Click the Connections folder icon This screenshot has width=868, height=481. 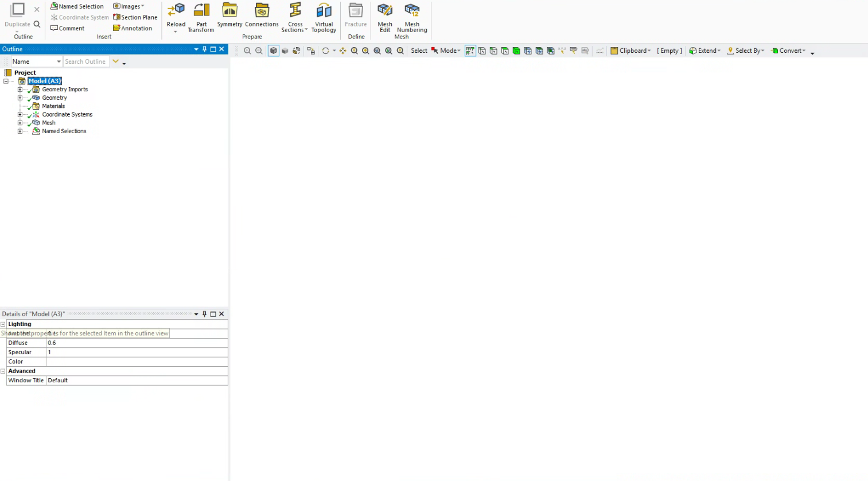point(262,10)
